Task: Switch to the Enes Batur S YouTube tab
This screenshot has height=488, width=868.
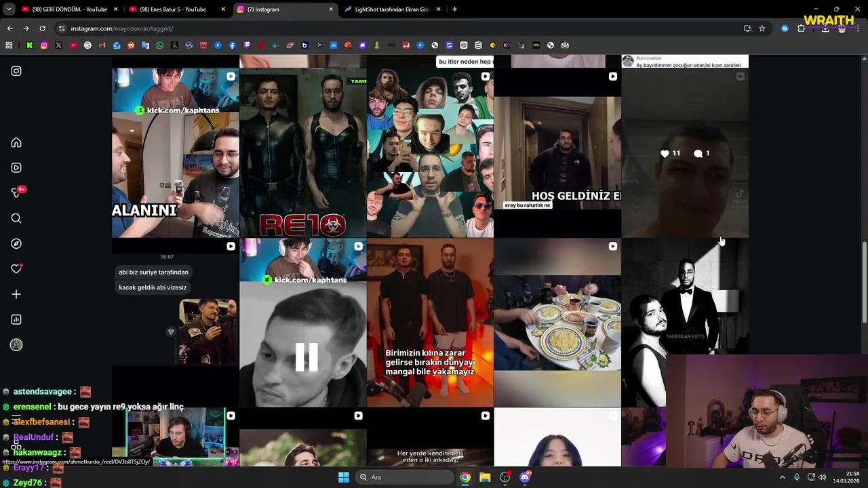Action: (177, 9)
